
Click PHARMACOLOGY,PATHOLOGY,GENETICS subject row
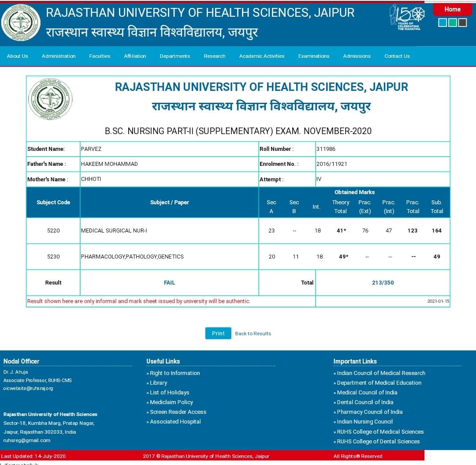pos(132,256)
